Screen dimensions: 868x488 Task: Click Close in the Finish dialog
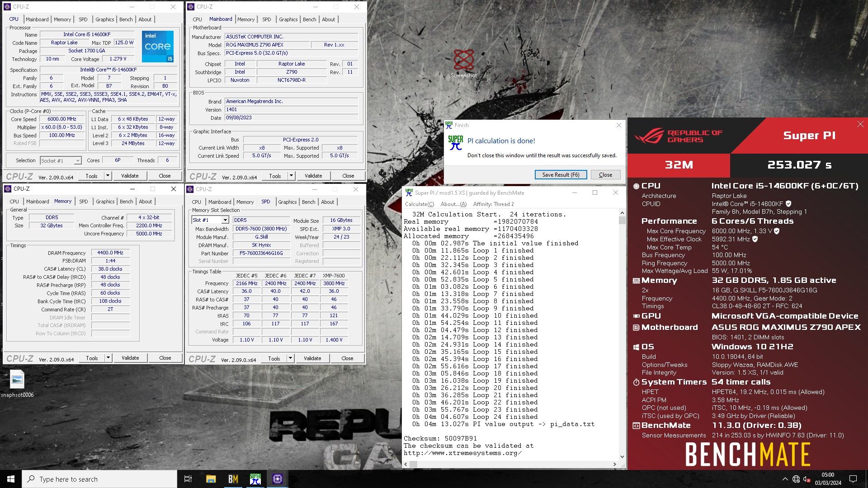(605, 175)
